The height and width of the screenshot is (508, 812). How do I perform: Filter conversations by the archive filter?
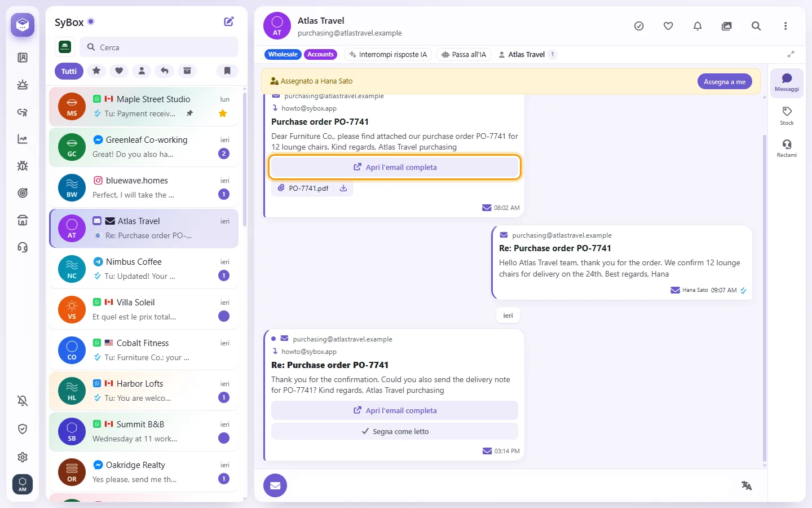point(187,71)
